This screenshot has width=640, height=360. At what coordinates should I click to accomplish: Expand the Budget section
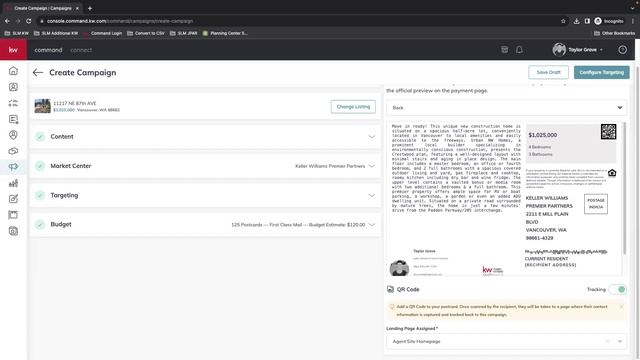[205, 224]
